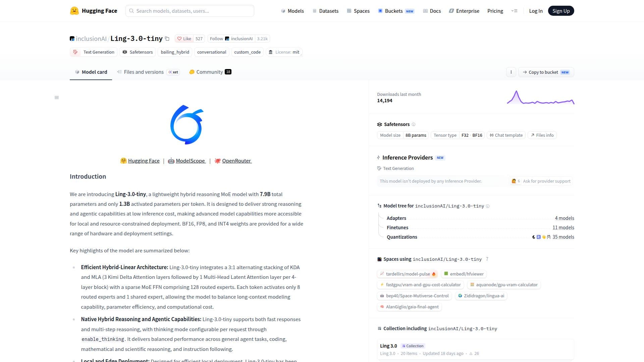The width and height of the screenshot is (644, 362).
Task: Click Log In
Action: click(536, 11)
